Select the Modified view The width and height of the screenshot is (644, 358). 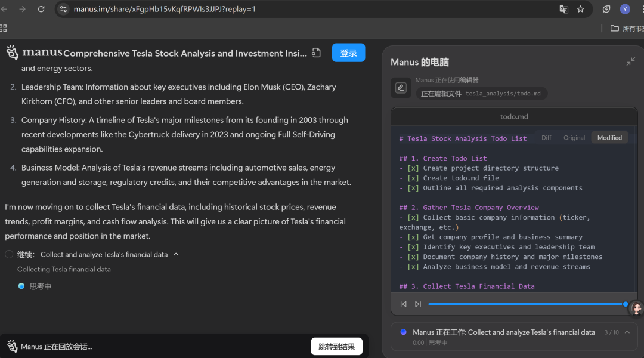coord(609,138)
